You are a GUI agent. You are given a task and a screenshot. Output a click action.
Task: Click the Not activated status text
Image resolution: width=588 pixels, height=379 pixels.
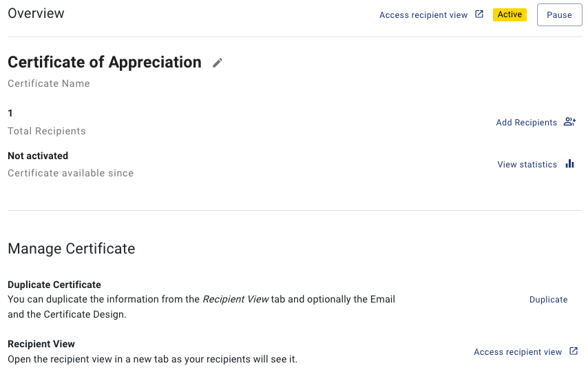point(38,156)
